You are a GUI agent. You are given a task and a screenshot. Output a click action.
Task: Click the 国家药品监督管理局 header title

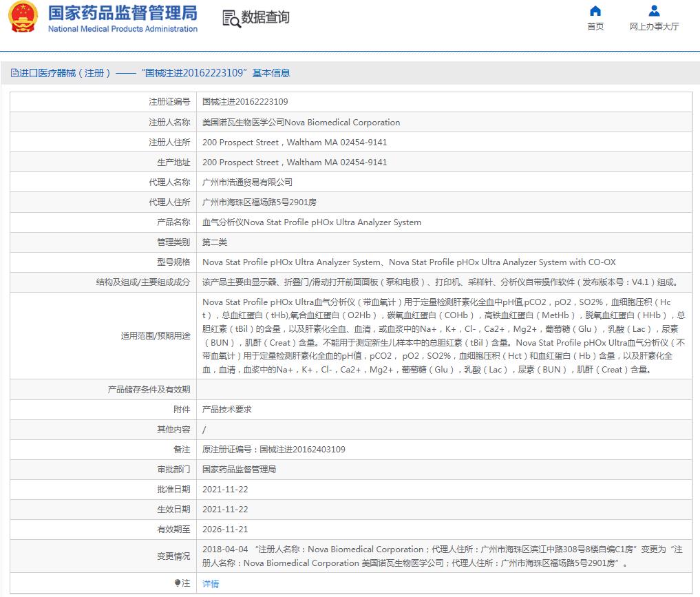coord(123,13)
